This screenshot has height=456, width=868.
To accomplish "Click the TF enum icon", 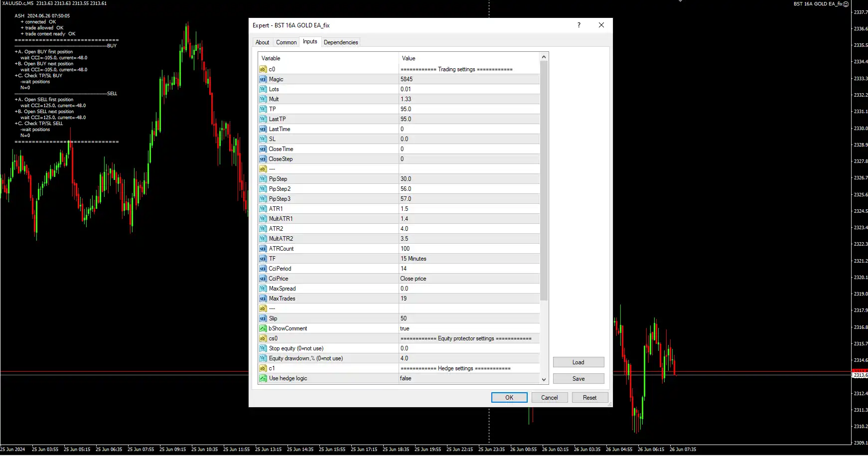I will [x=263, y=259].
